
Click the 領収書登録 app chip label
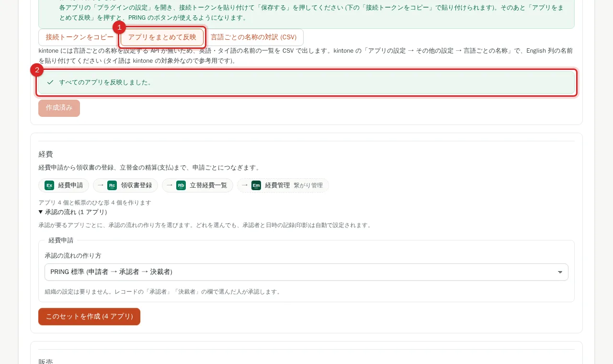136,185
